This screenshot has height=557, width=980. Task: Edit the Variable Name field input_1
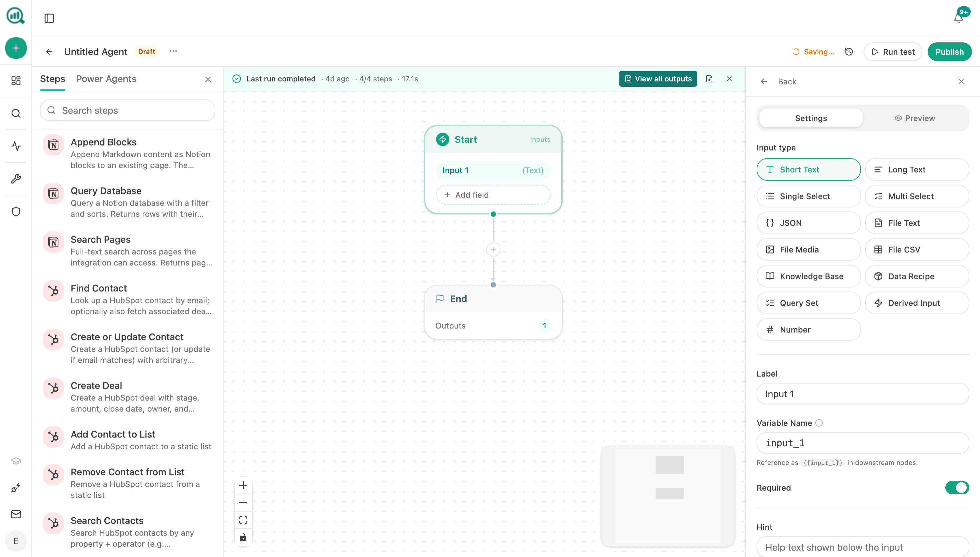(x=863, y=443)
